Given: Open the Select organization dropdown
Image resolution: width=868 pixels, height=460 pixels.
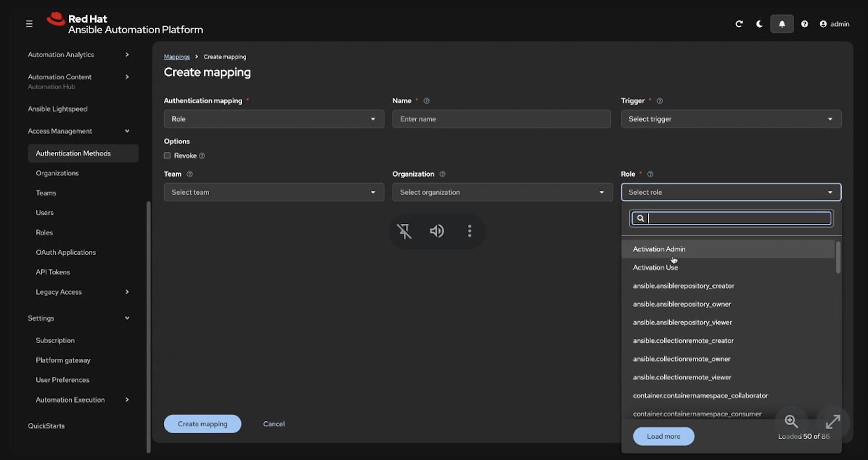Looking at the screenshot, I should point(502,192).
